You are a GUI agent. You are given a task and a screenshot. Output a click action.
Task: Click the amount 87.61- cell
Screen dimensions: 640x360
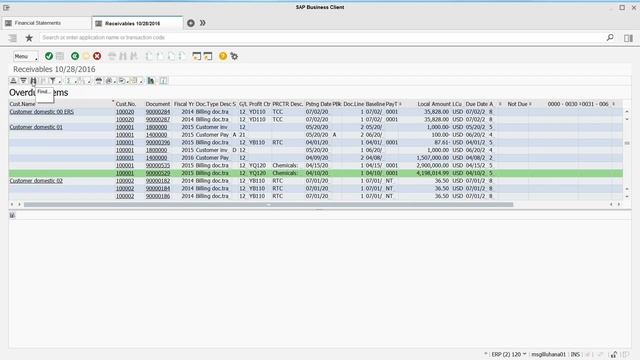click(442, 142)
